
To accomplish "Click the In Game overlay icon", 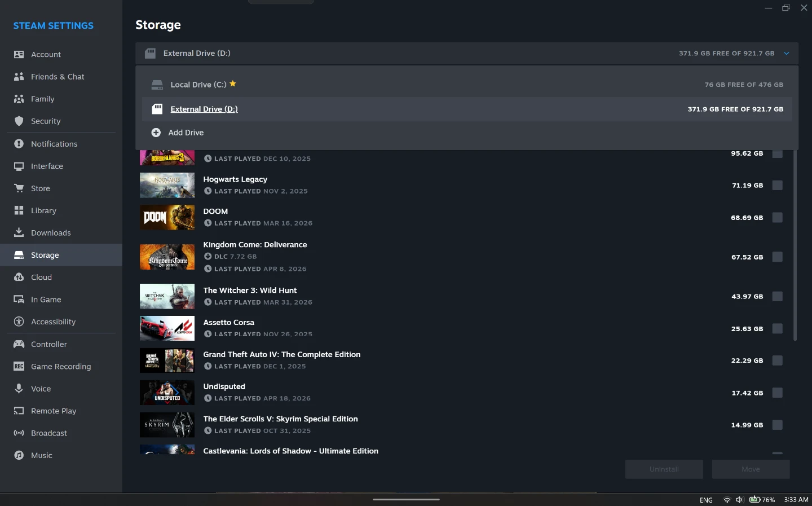I will click(x=19, y=300).
